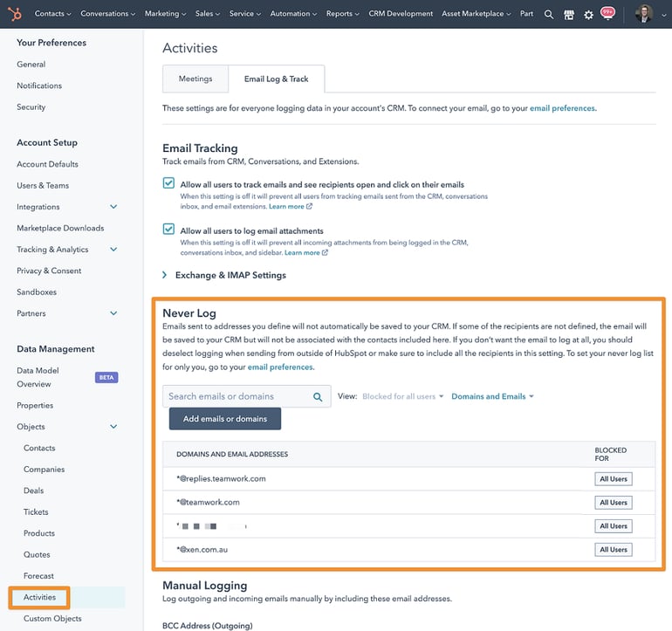Click the search icon in Never Log field
The width and height of the screenshot is (672, 631).
click(318, 397)
